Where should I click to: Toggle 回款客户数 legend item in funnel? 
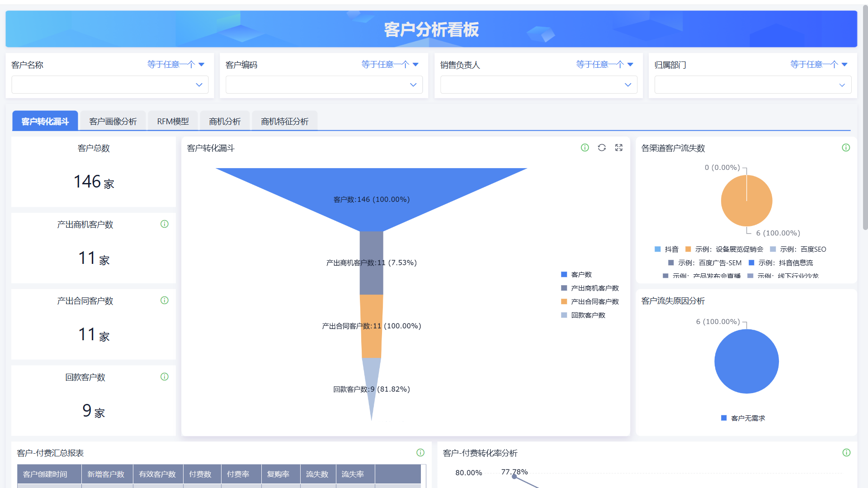coord(588,315)
